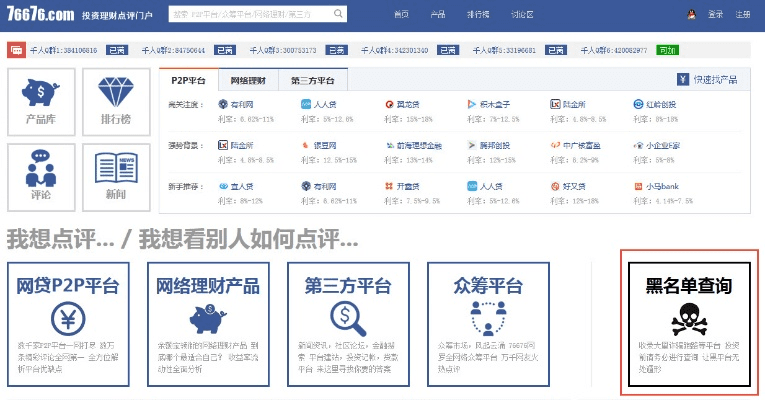
Task: Click the 黑名单查询 skull icon
Action: click(688, 319)
